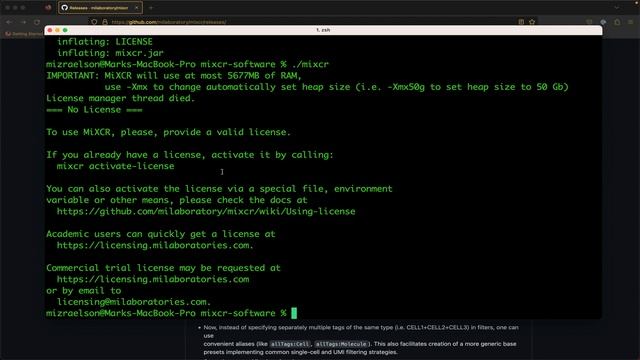This screenshot has width=640, height=360.
Task: Click the 'mixcr activate-license' command text
Action: pos(116,166)
